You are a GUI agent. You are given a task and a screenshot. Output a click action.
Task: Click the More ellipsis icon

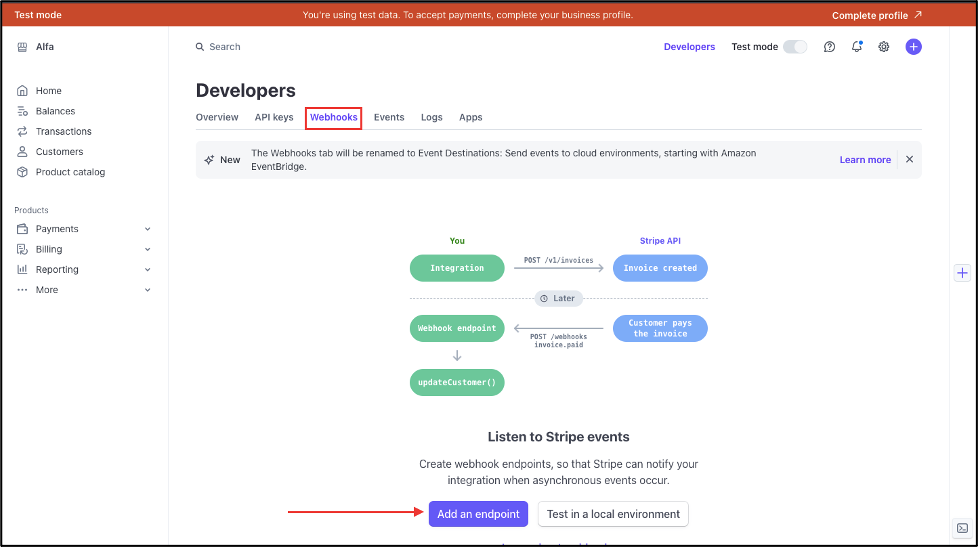click(x=22, y=290)
